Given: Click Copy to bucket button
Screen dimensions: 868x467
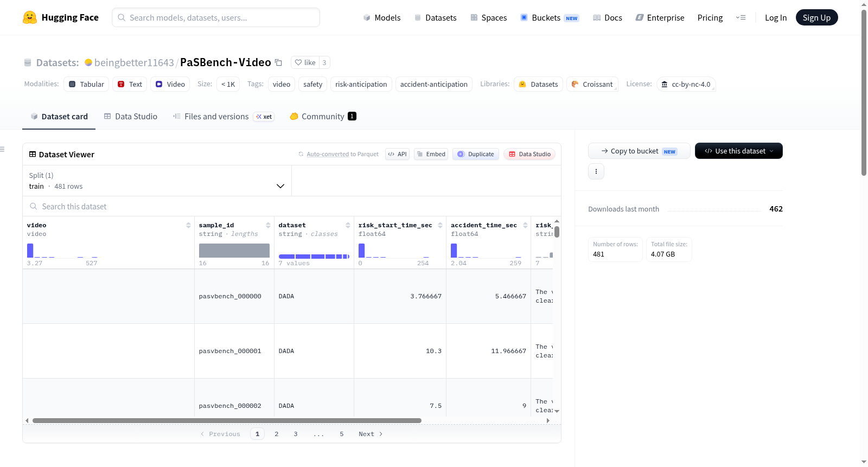Looking at the screenshot, I should point(639,151).
